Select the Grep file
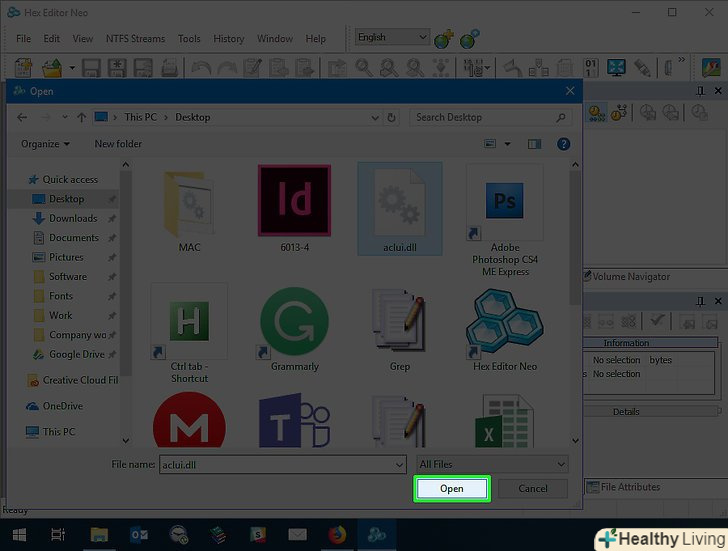 click(400, 330)
